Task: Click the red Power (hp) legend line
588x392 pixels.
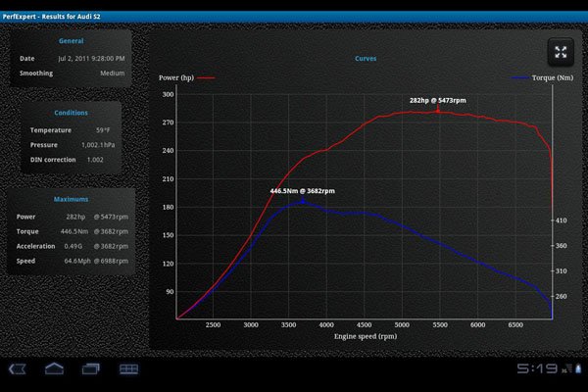Action: pos(206,78)
